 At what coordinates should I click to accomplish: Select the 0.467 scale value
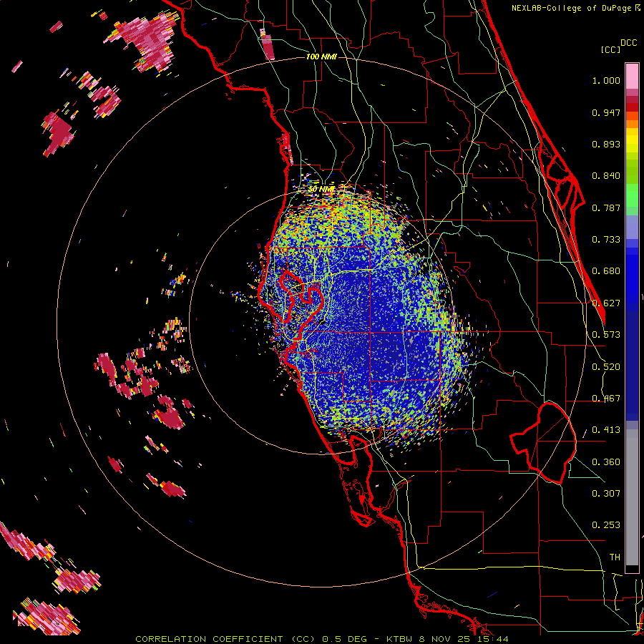[x=606, y=399]
